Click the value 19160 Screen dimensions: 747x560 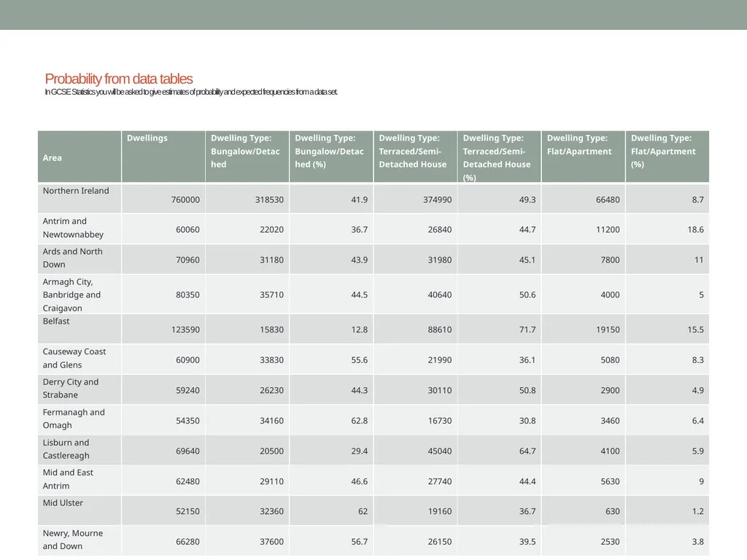pyautogui.click(x=440, y=511)
